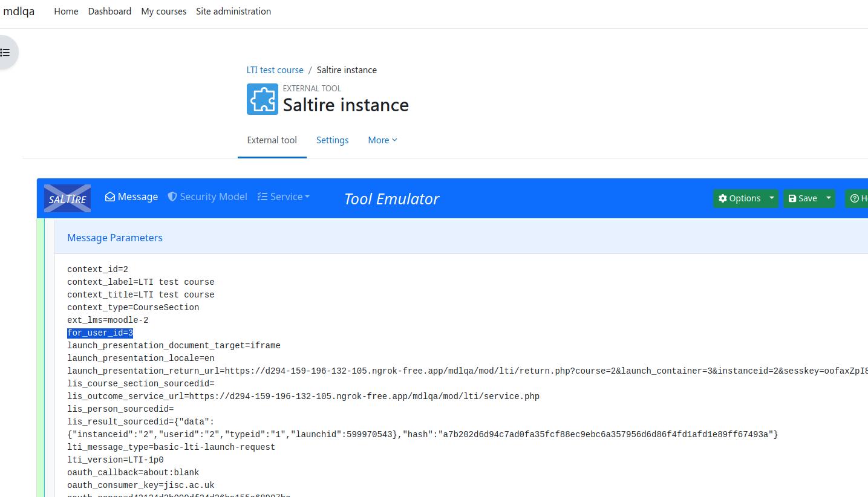Click the Help button
Screen dimensions: 868x497
click(857, 198)
